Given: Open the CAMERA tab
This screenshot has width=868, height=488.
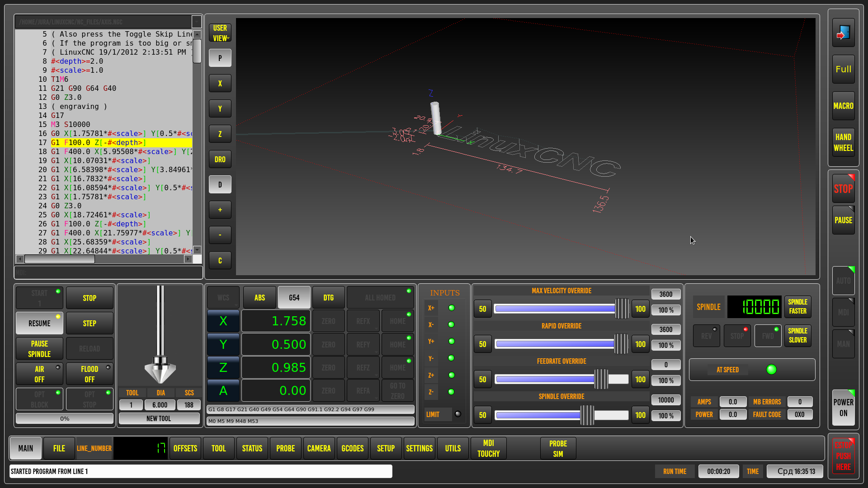Looking at the screenshot, I should click(x=319, y=449).
